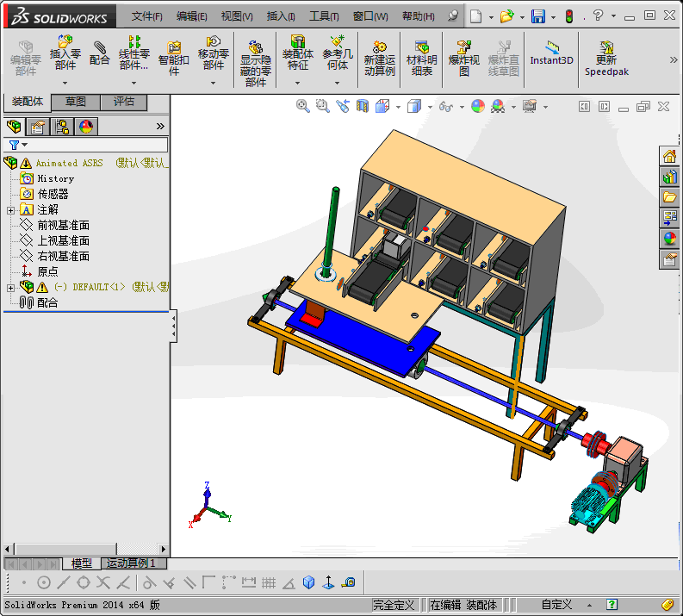
Task: Expand manager panel tabs chevron
Action: click(160, 127)
